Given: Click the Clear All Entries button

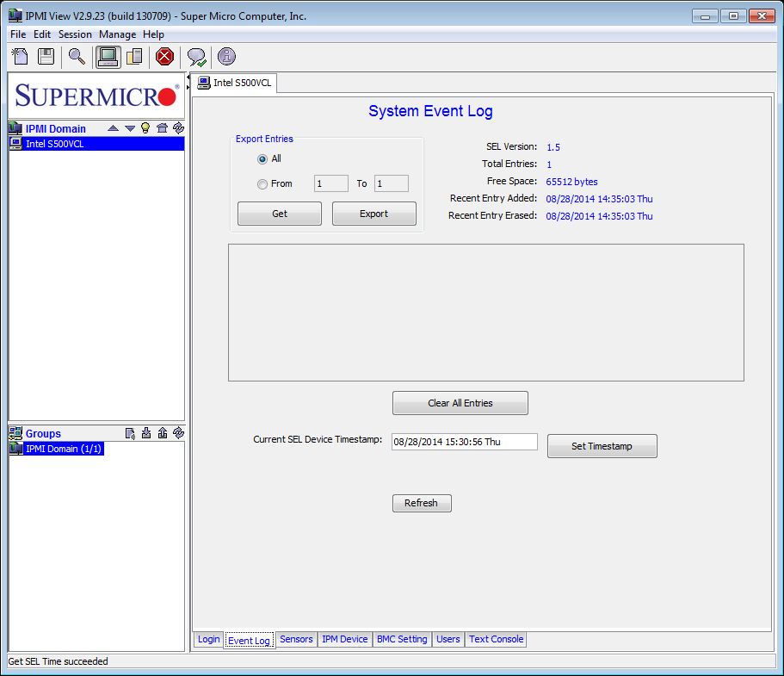Looking at the screenshot, I should [x=460, y=403].
